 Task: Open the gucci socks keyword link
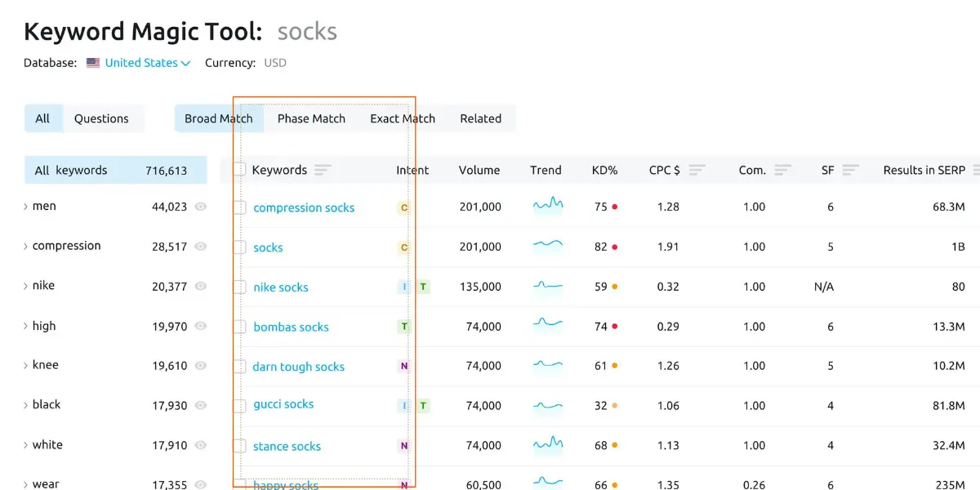coord(283,404)
